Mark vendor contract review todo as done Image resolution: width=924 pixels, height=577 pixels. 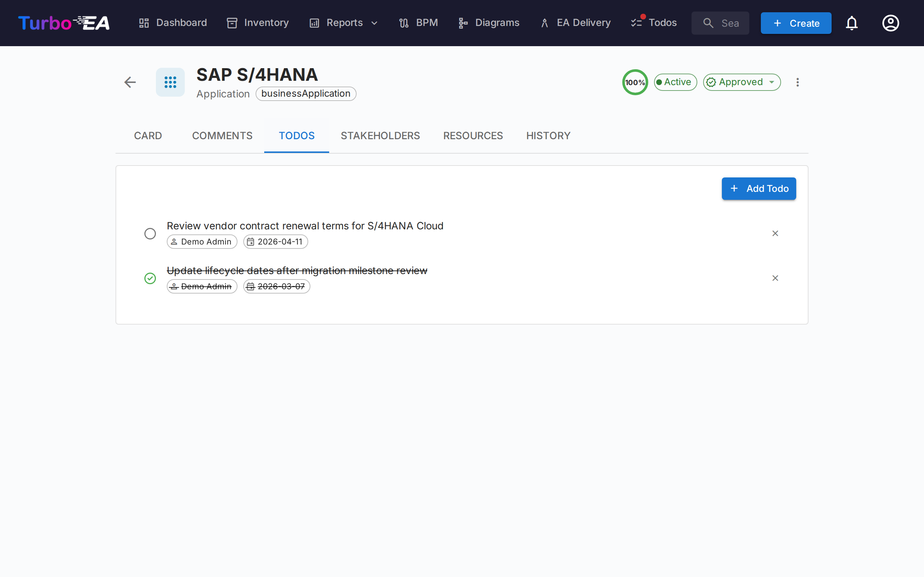150,234
